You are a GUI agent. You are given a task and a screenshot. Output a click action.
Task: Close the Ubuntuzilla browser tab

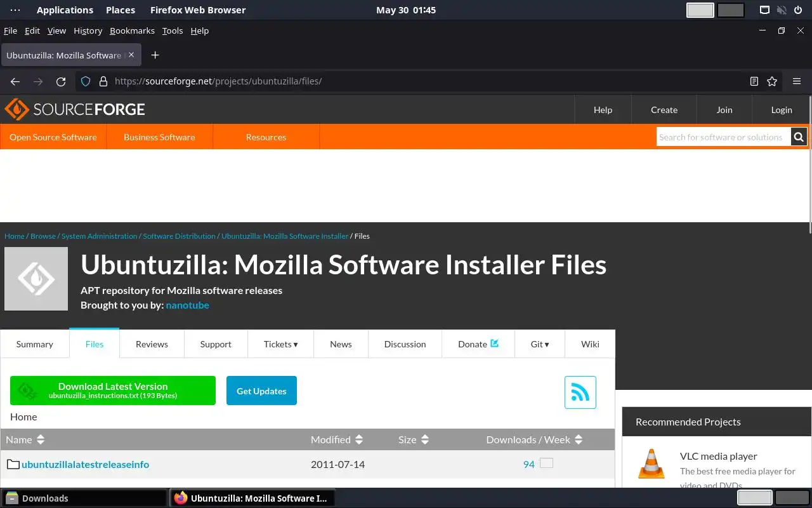tap(131, 55)
